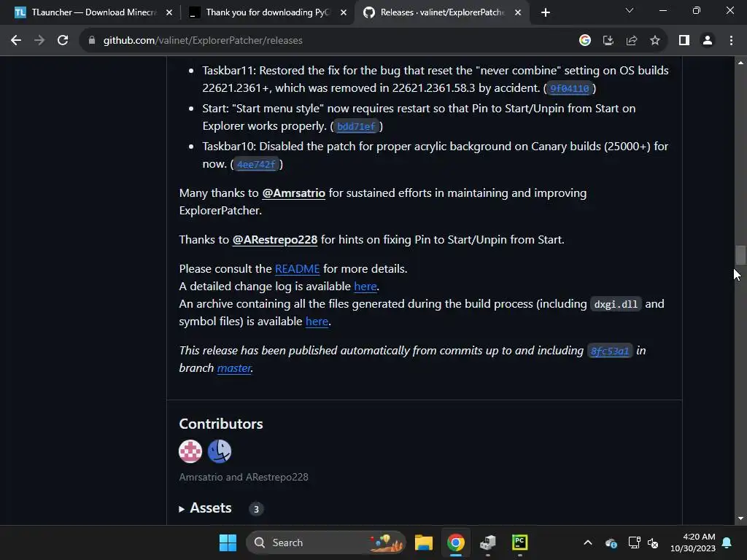
Task: Open the Windows Start menu
Action: pyautogui.click(x=228, y=542)
